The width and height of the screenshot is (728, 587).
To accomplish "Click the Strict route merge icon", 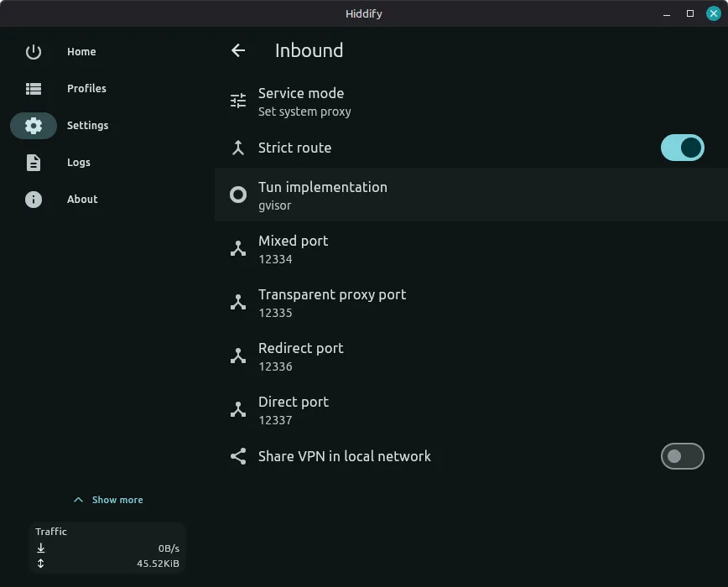I will point(238,148).
